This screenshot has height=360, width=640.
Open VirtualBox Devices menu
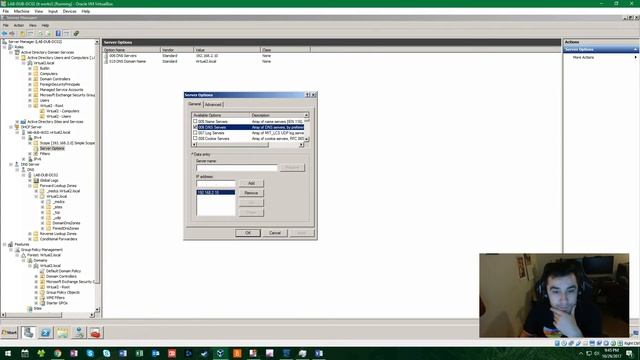coord(69,11)
